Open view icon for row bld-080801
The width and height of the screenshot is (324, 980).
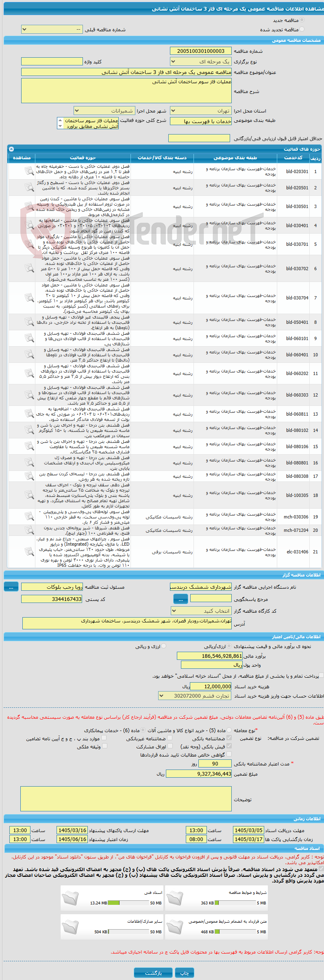pyautogui.click(x=29, y=463)
